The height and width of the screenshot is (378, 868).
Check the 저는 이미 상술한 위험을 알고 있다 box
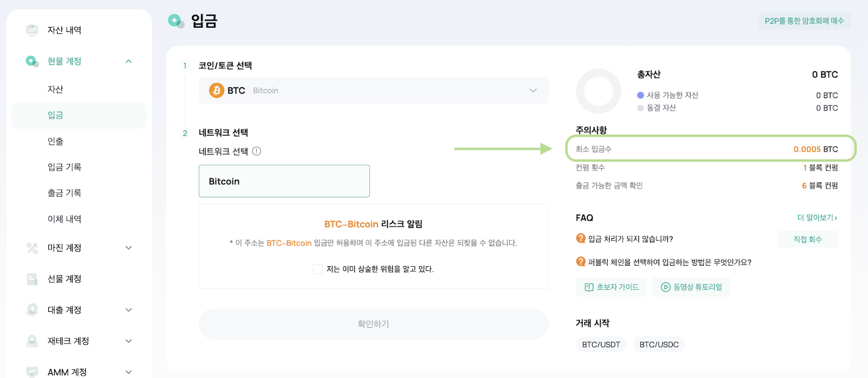tap(318, 269)
